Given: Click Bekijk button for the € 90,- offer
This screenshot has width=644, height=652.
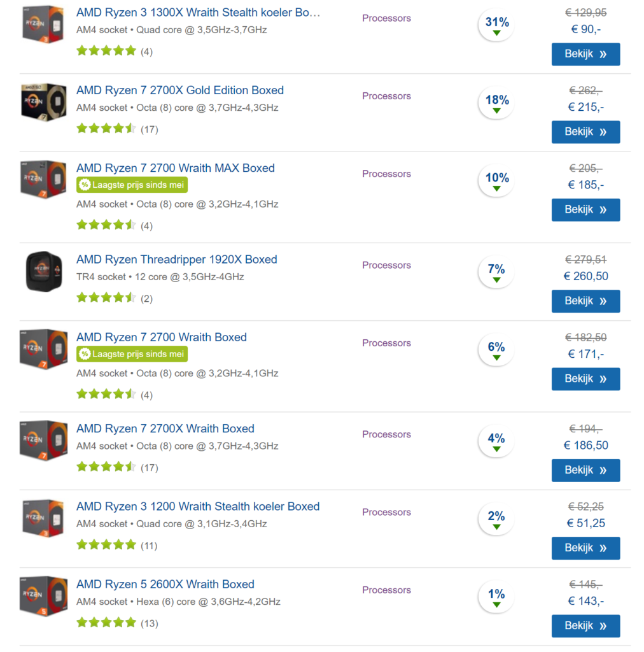Looking at the screenshot, I should pos(585,54).
